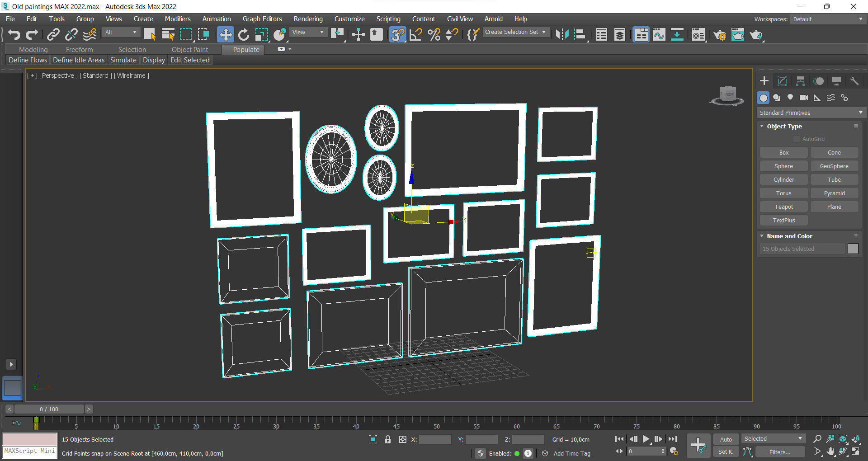Image resolution: width=868 pixels, height=461 pixels.
Task: Click the Define Flows button
Action: (28, 60)
